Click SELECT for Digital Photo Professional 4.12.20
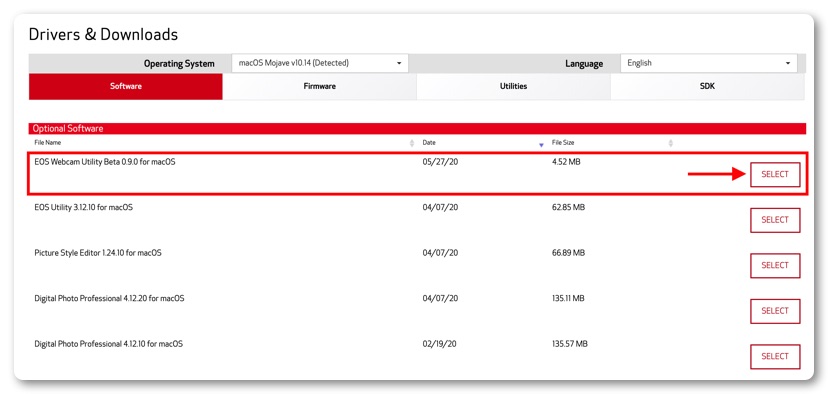The width and height of the screenshot is (828, 394). 775,311
